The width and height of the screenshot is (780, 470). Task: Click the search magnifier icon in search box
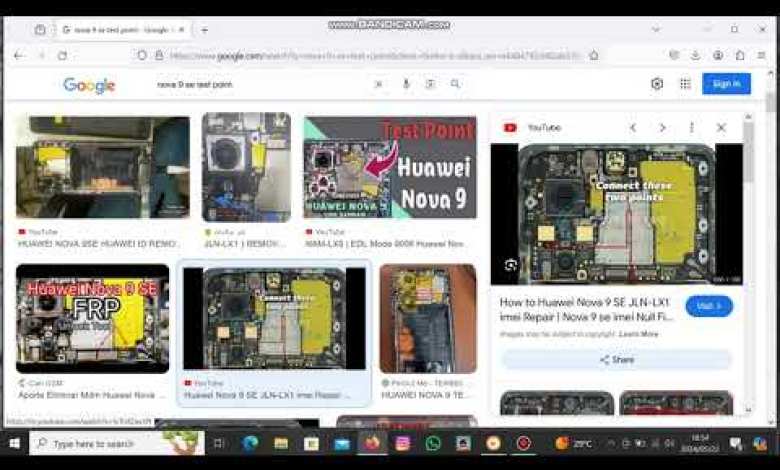(455, 84)
